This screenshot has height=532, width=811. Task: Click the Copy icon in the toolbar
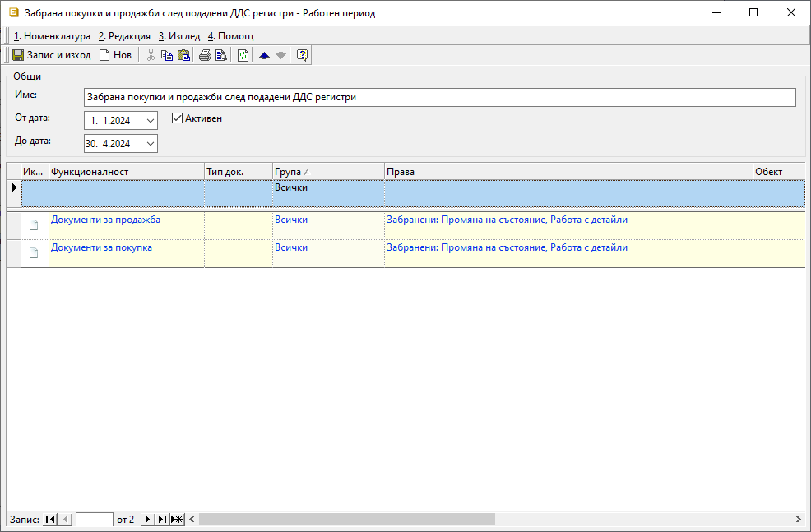point(167,56)
